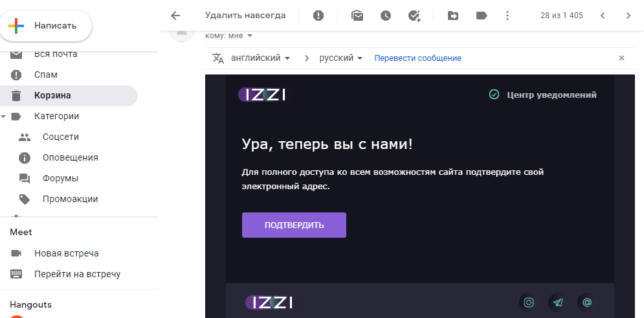Click the report spam icon

coord(318,16)
